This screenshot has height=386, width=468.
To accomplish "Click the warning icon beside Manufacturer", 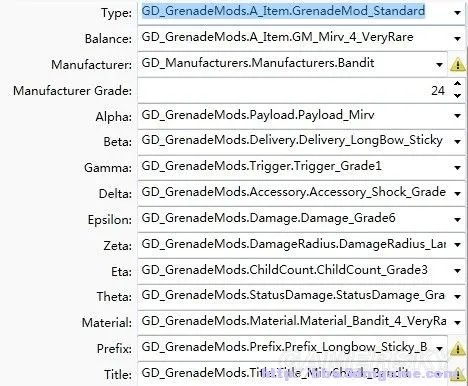I will [458, 64].
